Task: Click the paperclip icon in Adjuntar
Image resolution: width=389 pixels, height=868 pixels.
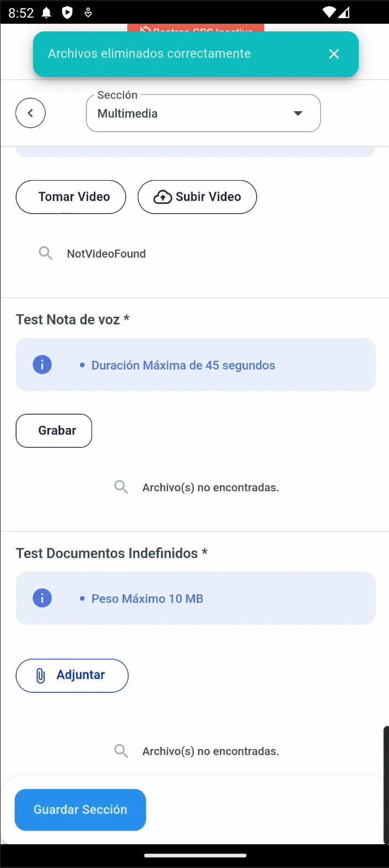Action: tap(41, 676)
